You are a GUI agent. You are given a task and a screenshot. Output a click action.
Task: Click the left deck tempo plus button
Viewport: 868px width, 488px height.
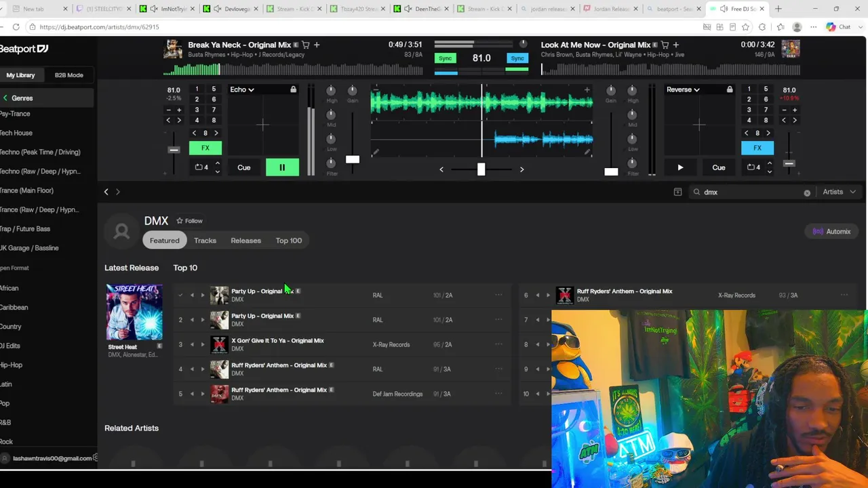click(x=179, y=110)
